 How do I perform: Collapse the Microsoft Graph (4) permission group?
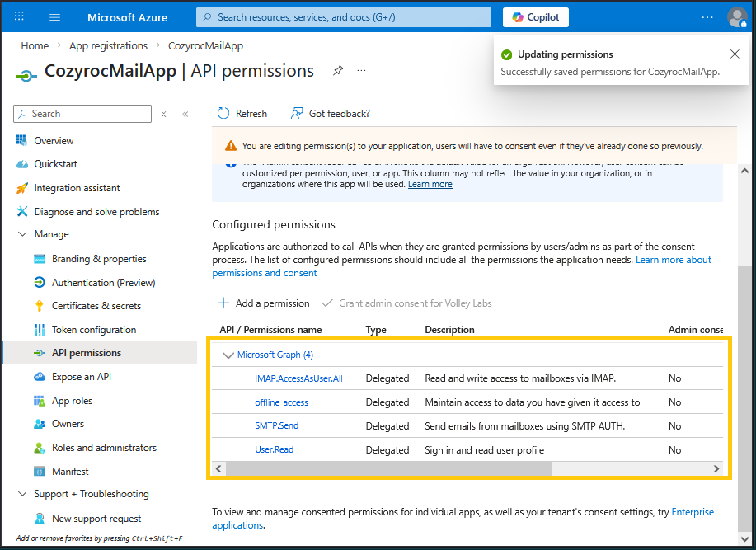[228, 355]
